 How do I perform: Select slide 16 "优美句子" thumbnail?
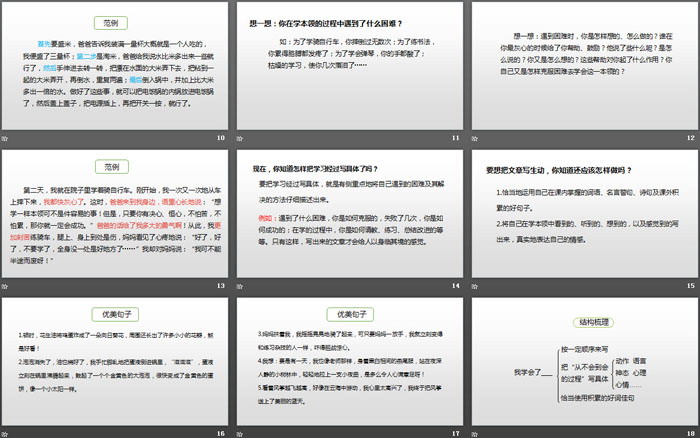[x=116, y=363]
